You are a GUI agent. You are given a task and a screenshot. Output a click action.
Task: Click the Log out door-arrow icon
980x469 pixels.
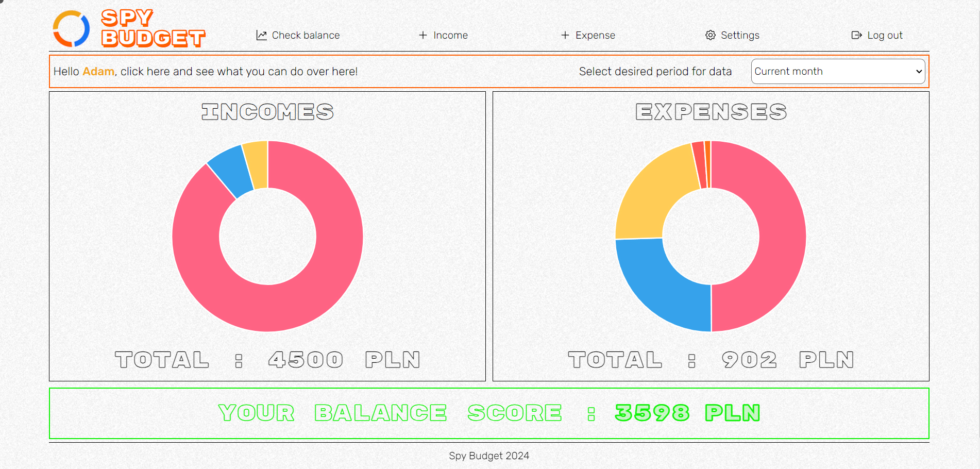coord(856,35)
